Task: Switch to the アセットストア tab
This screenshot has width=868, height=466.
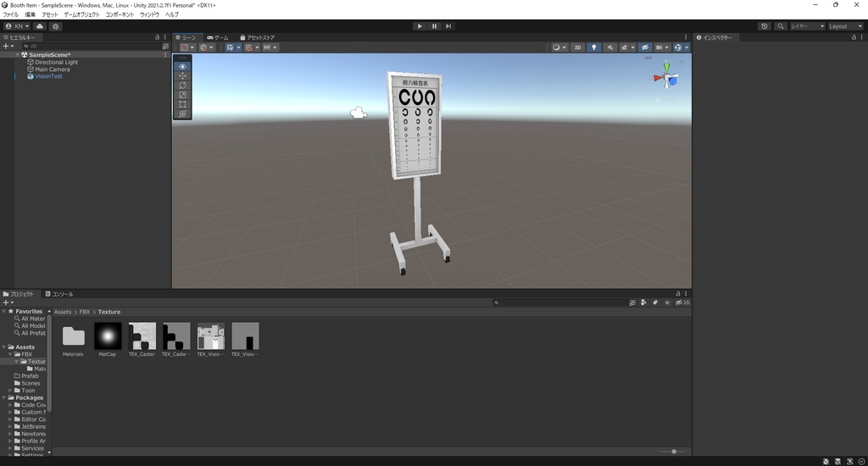Action: click(257, 37)
